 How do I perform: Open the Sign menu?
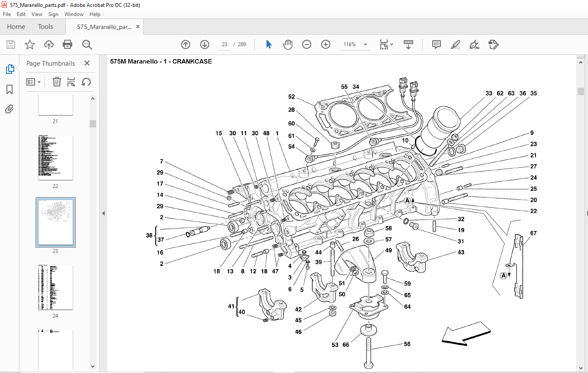point(53,14)
